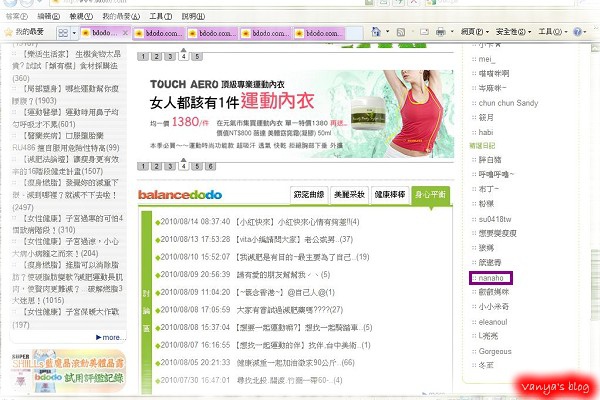Open forum post dated 2010/08/09 20:56:39
Screen dimensions: 600x400
tap(243, 275)
